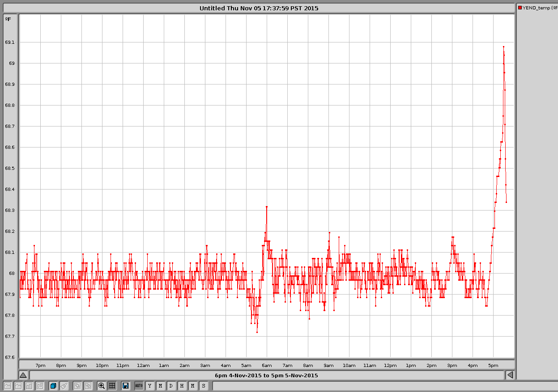This screenshot has height=392, width=558.
Task: Click the ºF unit label on the axis
Action: click(8, 19)
